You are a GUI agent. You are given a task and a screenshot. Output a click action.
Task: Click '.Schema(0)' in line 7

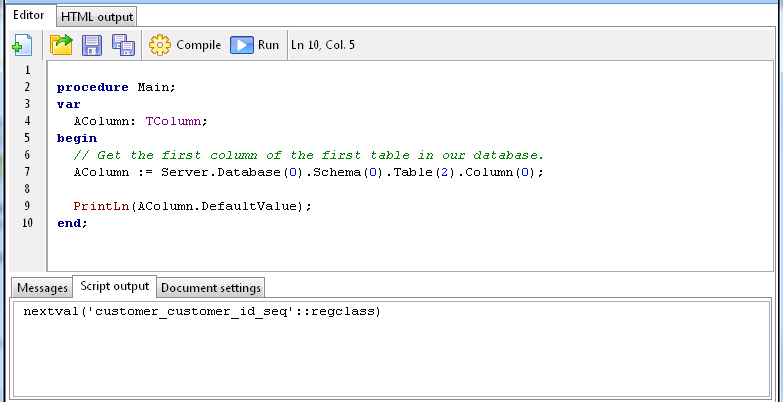click(346, 172)
